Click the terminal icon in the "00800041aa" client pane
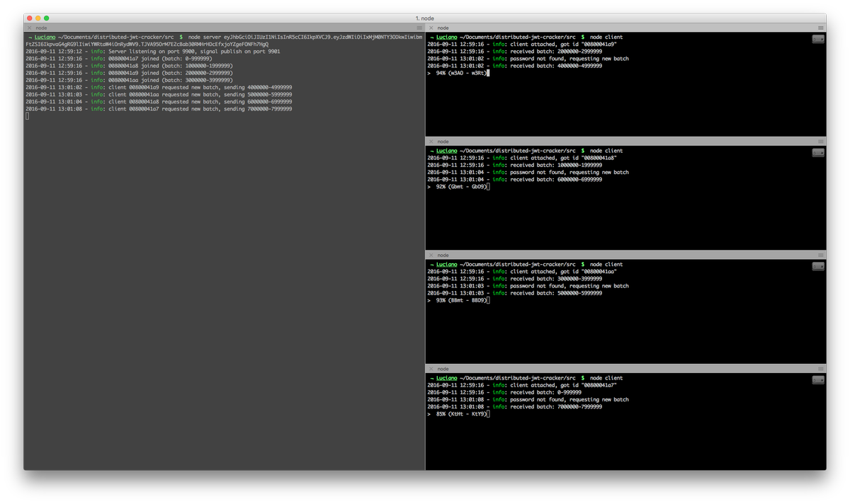Screen dimensions: 850x504 819,265
